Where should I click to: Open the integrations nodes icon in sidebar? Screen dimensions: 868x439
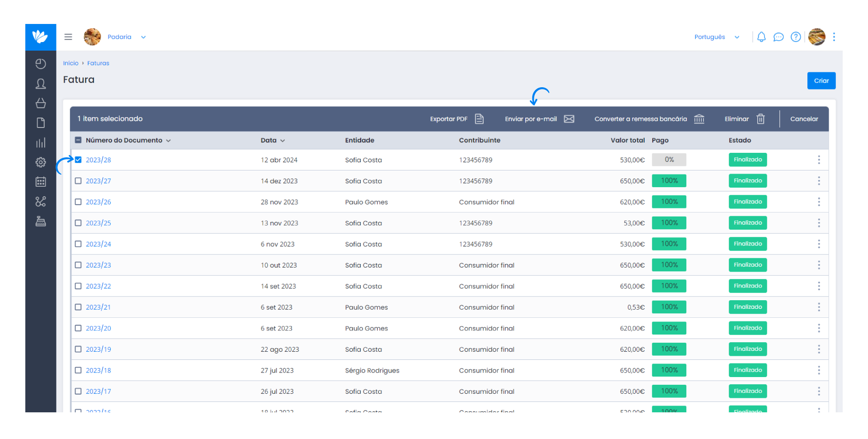41,202
